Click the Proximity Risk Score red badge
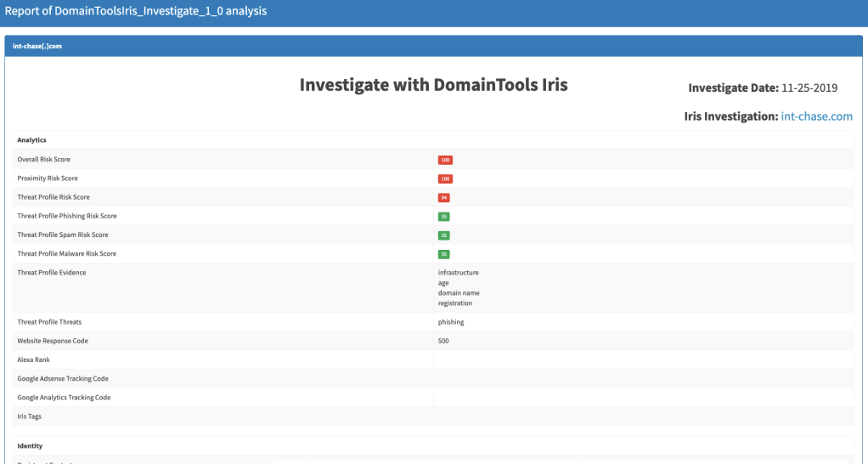 (x=445, y=178)
